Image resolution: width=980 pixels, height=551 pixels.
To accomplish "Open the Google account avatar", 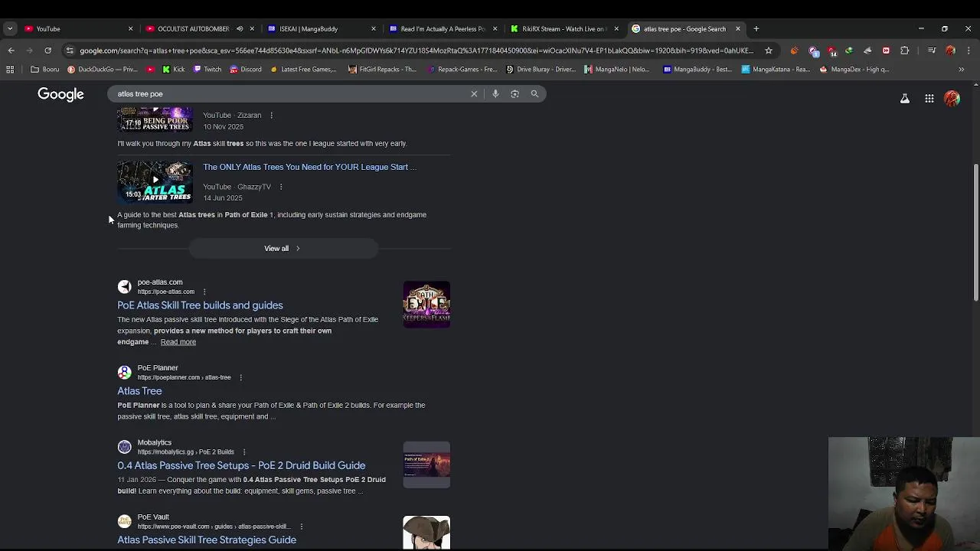I will pos(952,99).
